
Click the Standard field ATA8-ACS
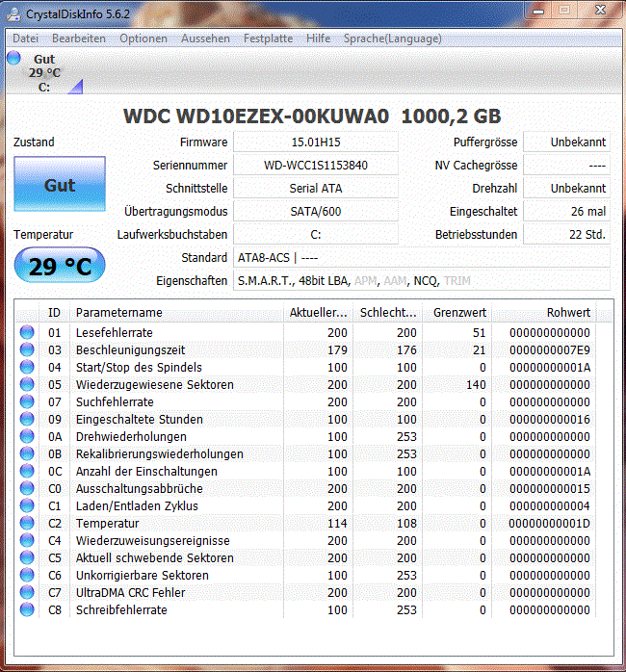422,258
